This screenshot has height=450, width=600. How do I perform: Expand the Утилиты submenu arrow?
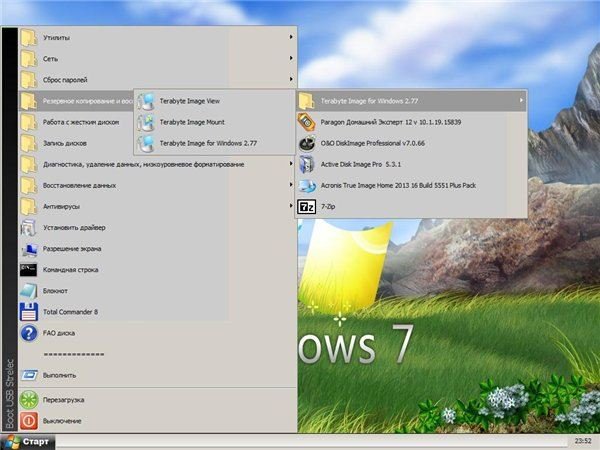click(x=291, y=37)
